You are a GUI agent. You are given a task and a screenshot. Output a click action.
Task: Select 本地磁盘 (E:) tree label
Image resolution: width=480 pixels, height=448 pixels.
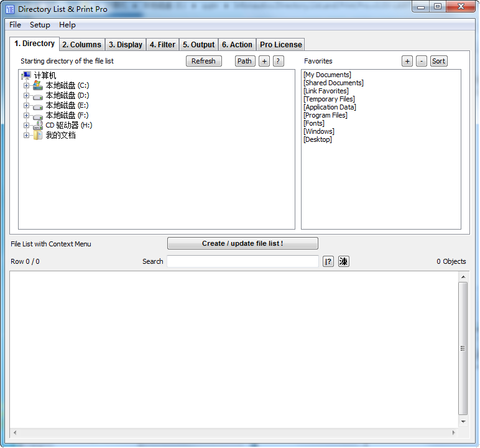[67, 105]
